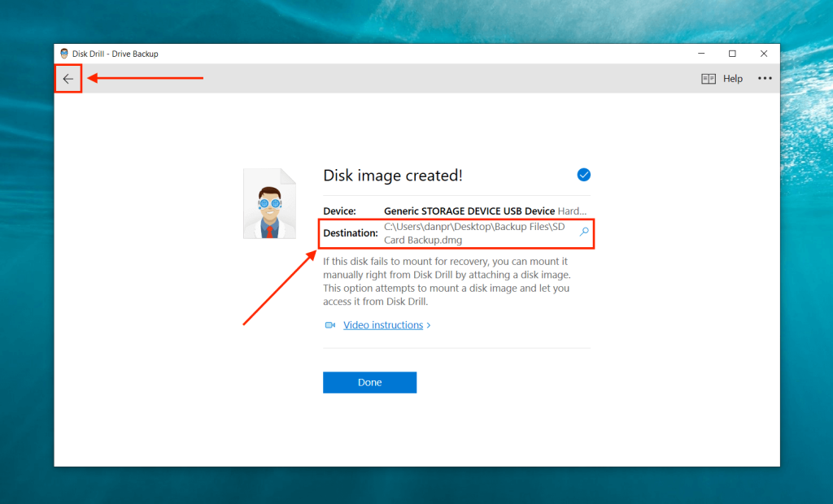Screen dimensions: 833x504
Task: Click the Disk Drill icon in title bar
Action: [64, 53]
